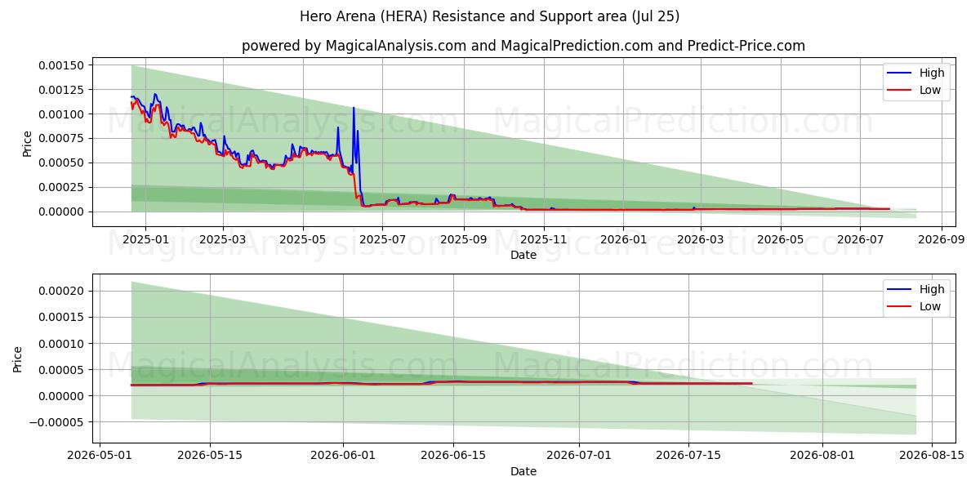980x490 pixels.
Task: Click the 2026-07-01 date tick label
Action: click(579, 456)
